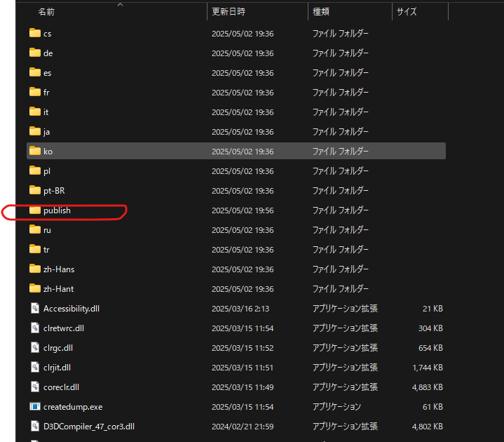Click the zh-Hant folder icon
This screenshot has height=442, width=504.
coord(35,288)
